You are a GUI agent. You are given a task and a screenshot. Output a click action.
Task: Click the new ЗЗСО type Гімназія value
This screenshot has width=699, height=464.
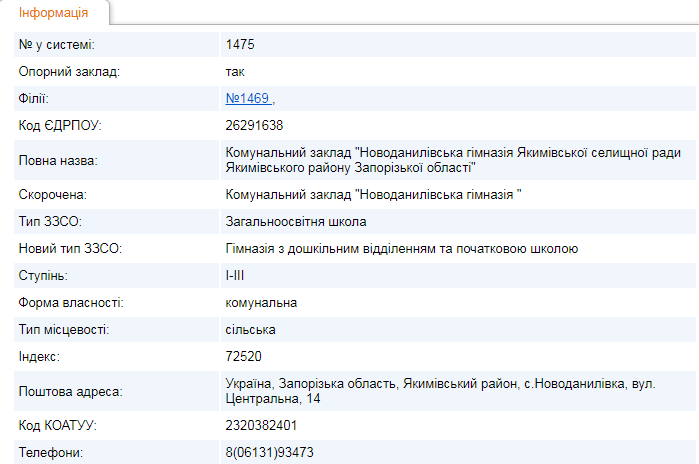[x=402, y=248]
